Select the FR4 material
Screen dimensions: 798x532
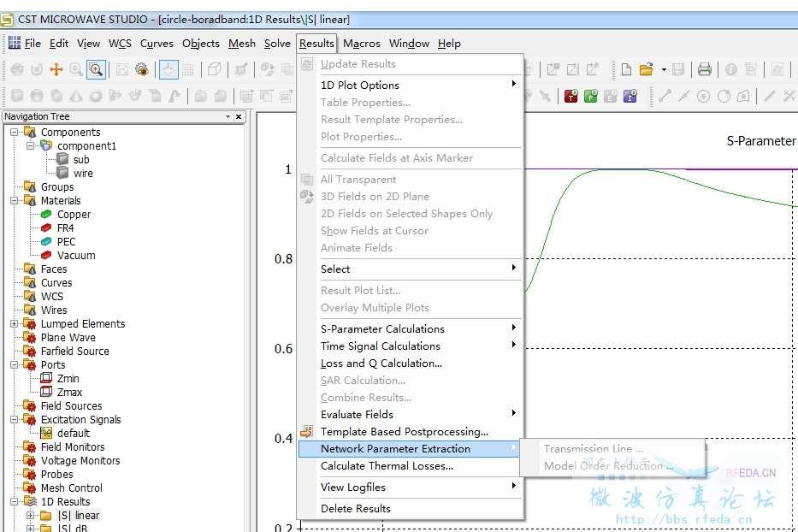65,228
